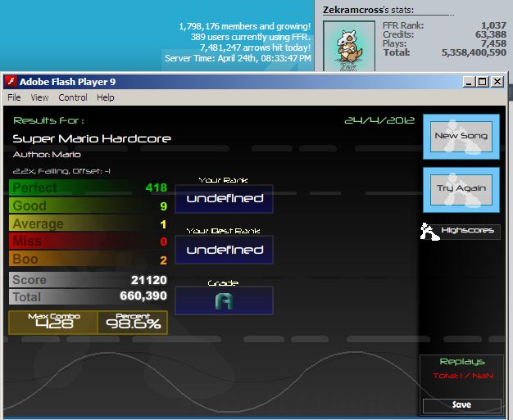The height and width of the screenshot is (420, 513).
Task: Click the Your Best Rank undefined box
Action: [224, 250]
